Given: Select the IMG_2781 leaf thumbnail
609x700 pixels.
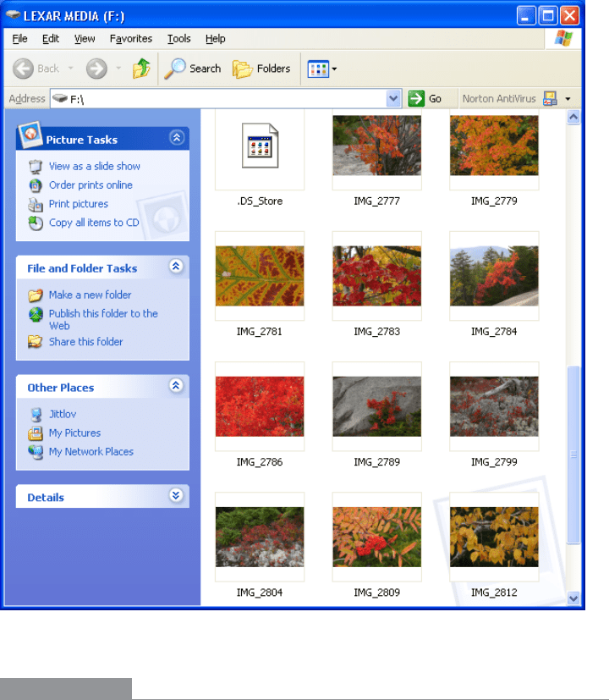Looking at the screenshot, I should click(260, 276).
